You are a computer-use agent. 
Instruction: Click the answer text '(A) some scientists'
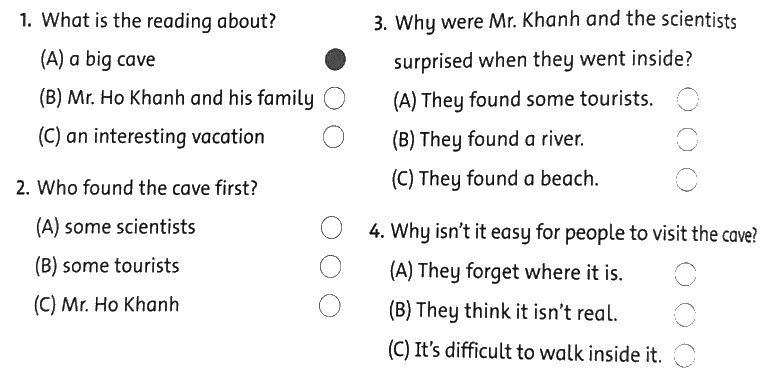click(116, 227)
